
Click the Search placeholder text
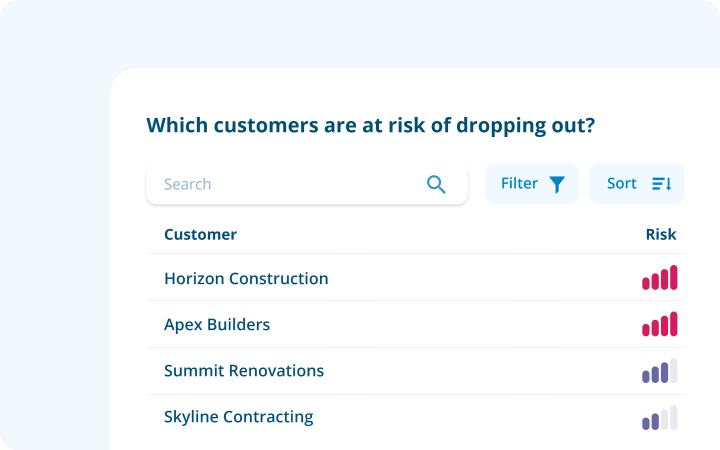point(187,184)
